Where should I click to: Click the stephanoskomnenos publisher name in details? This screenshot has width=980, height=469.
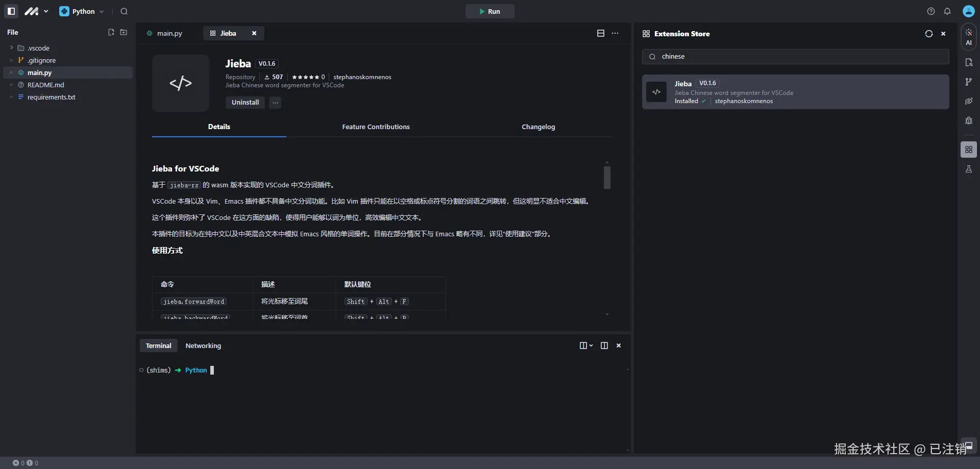pos(362,77)
